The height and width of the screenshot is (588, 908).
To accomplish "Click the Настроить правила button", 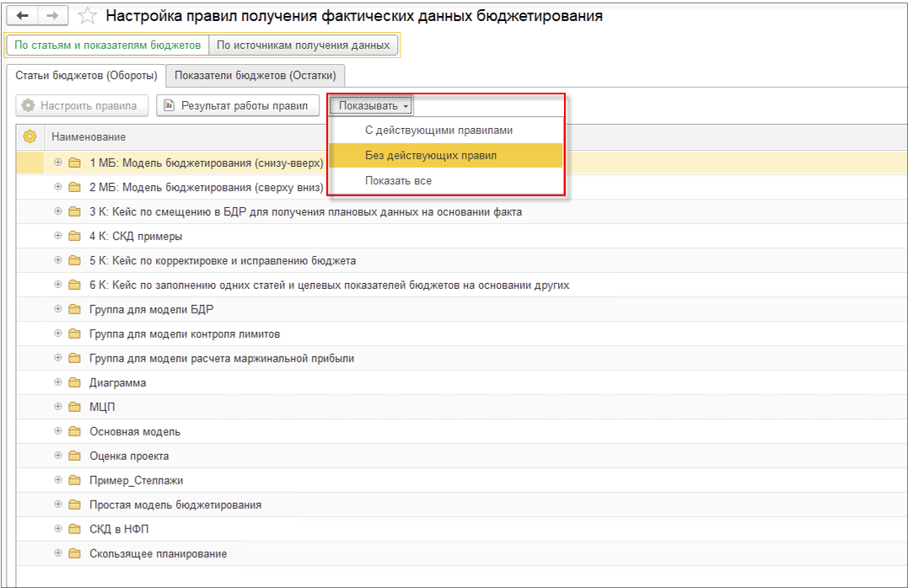I will point(82,106).
